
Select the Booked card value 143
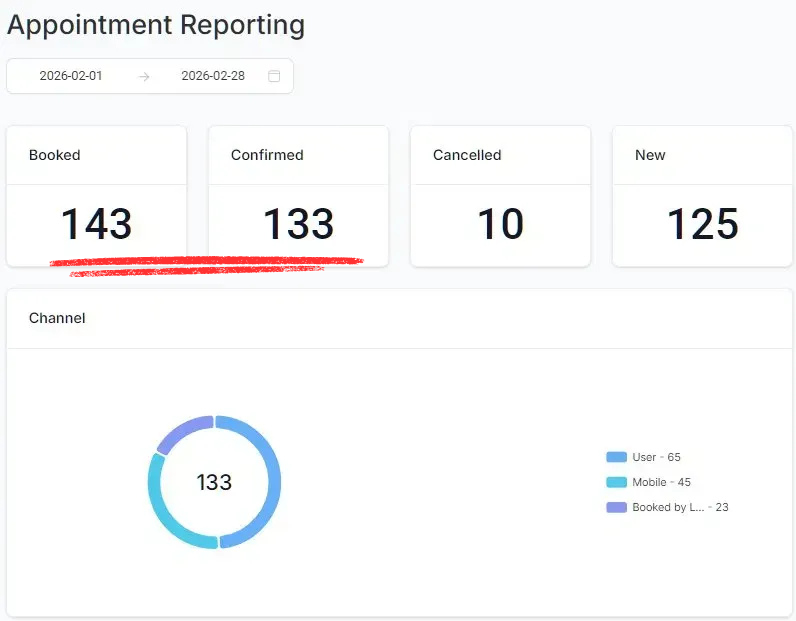(96, 224)
